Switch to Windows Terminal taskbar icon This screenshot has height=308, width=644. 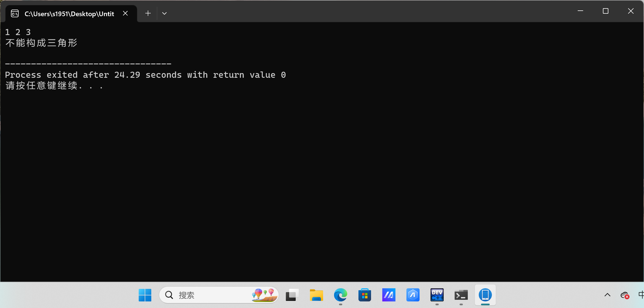(461, 295)
